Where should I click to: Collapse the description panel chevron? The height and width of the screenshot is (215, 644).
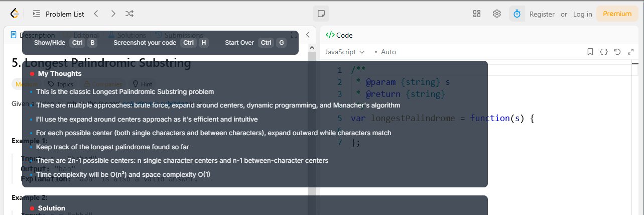pyautogui.click(x=308, y=35)
